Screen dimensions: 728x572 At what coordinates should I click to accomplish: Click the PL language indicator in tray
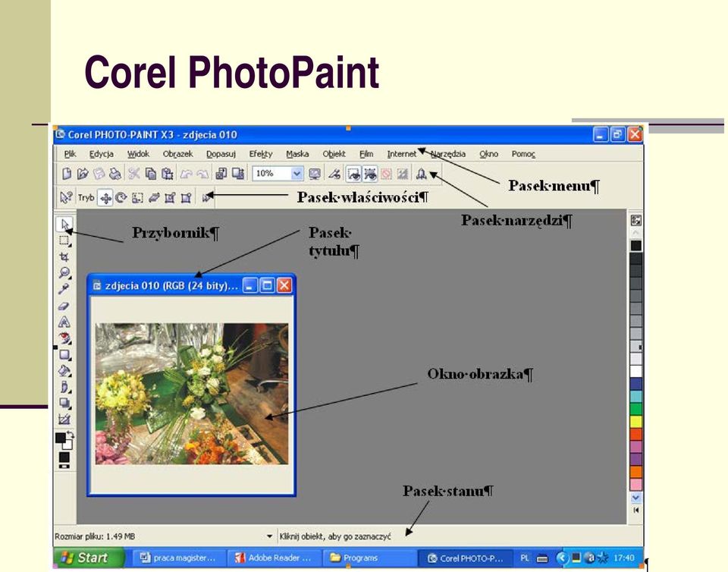click(524, 558)
